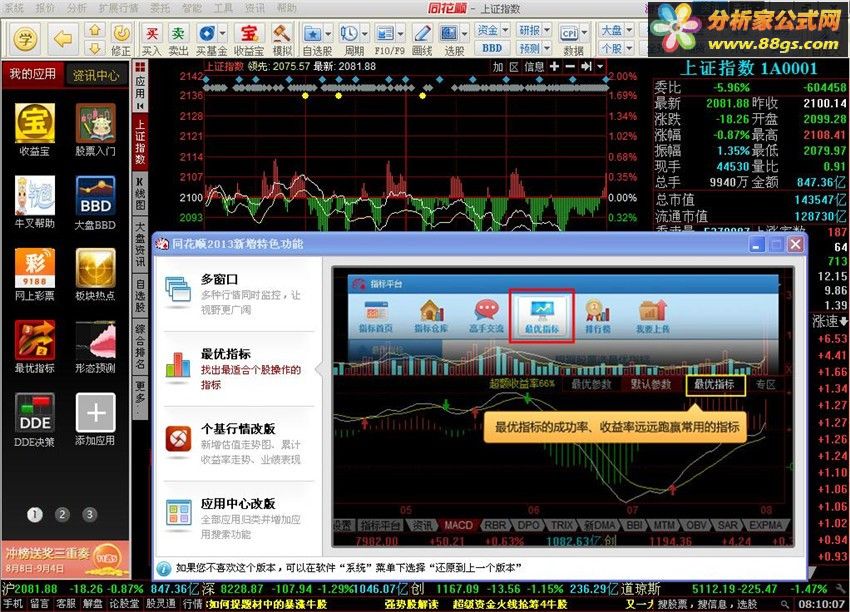Expand the 周期 dropdown arrow
850x612 pixels.
364,34
